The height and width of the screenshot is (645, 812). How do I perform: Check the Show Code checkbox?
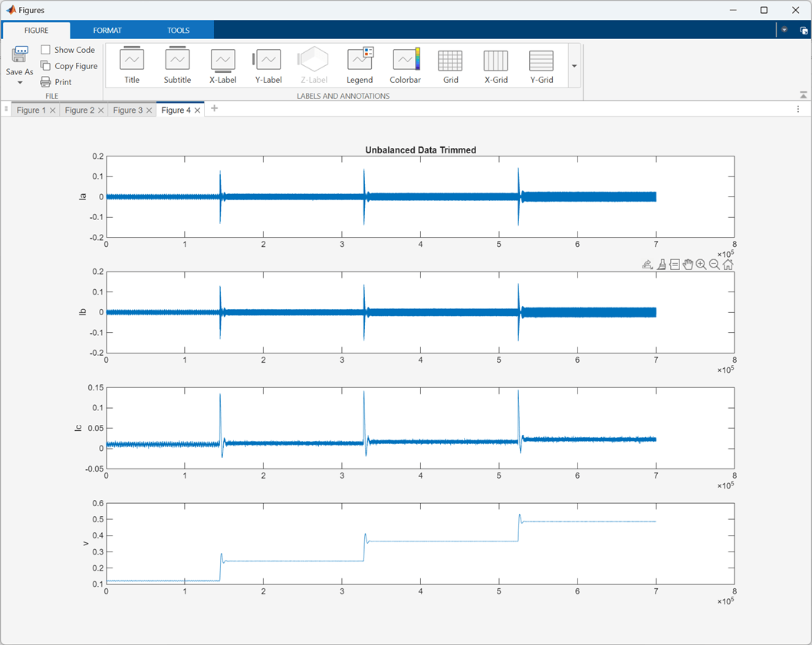pyautogui.click(x=46, y=50)
